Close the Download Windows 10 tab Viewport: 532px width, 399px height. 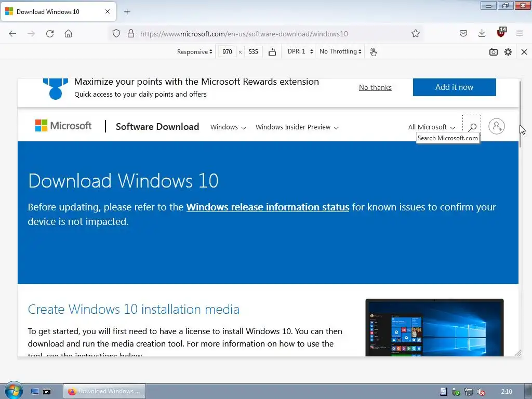pos(107,11)
